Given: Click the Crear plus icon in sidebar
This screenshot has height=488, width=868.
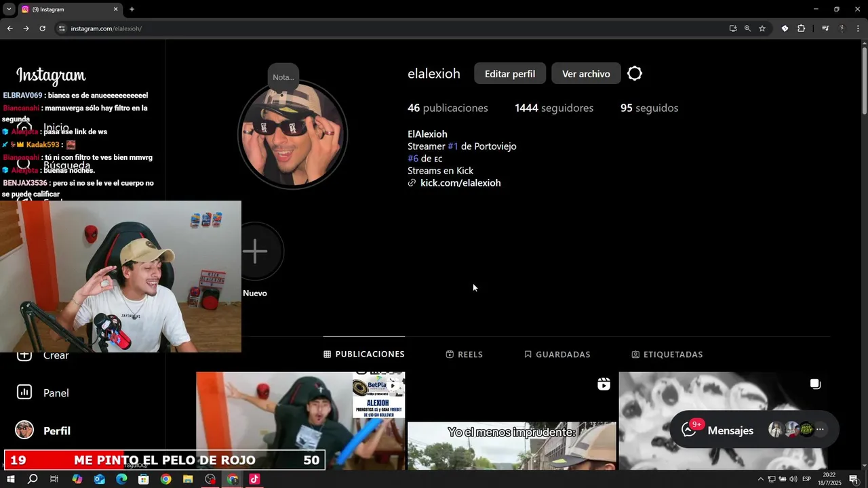Looking at the screenshot, I should click(24, 355).
